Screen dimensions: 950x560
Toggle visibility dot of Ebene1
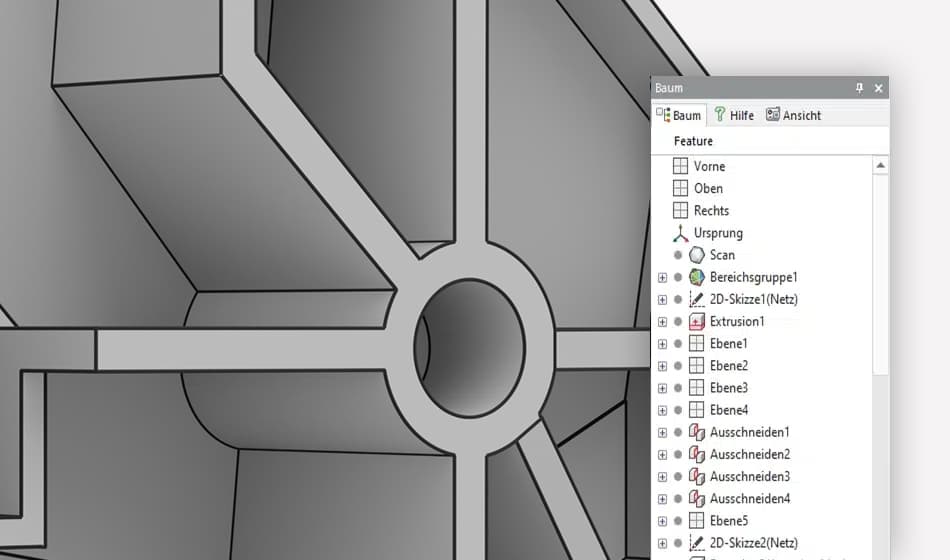(x=678, y=344)
